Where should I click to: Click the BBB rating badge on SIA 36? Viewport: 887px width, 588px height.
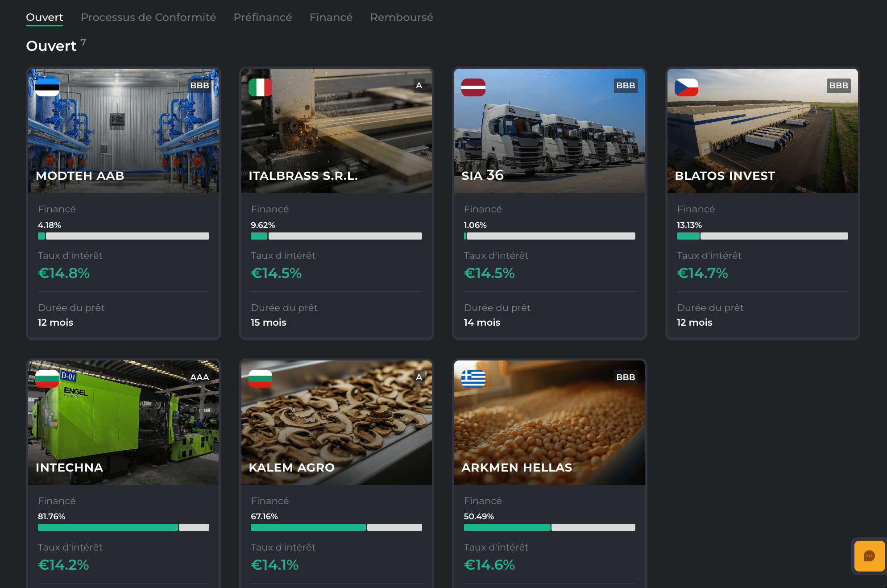coord(626,86)
